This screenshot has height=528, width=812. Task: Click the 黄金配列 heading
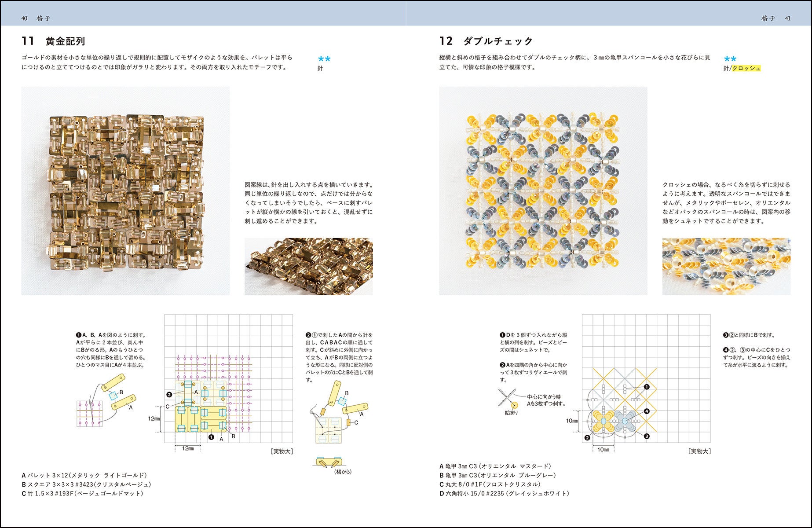coord(66,41)
